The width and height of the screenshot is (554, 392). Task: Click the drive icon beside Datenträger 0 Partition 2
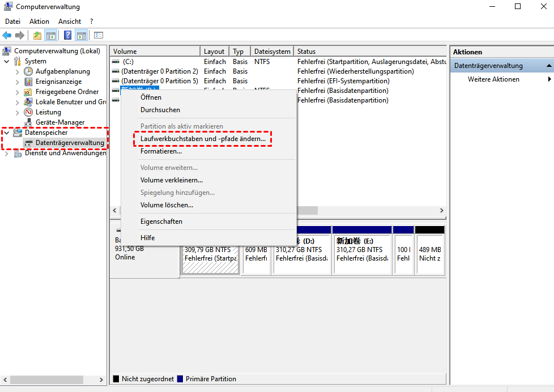pyautogui.click(x=116, y=71)
